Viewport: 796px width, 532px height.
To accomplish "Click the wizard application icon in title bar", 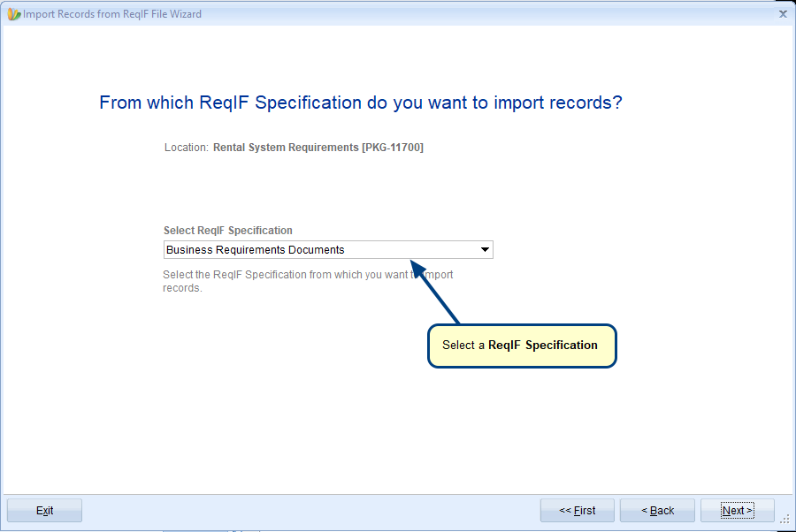I will (13, 14).
